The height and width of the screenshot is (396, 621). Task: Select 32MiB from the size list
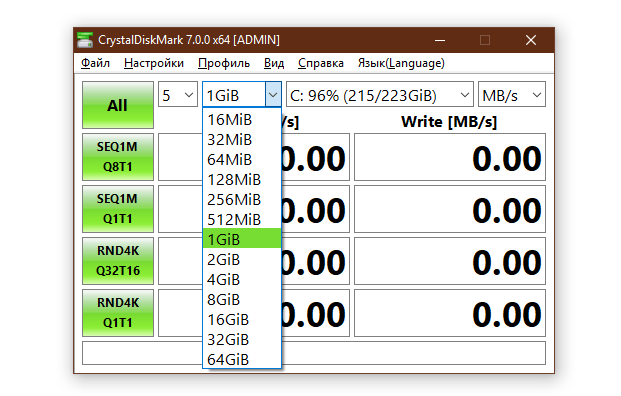(x=242, y=139)
